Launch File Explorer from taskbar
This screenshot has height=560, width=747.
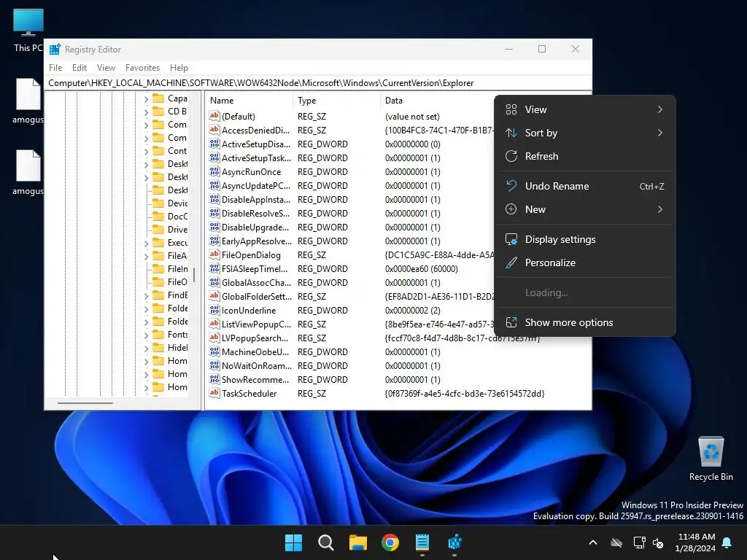click(x=357, y=542)
